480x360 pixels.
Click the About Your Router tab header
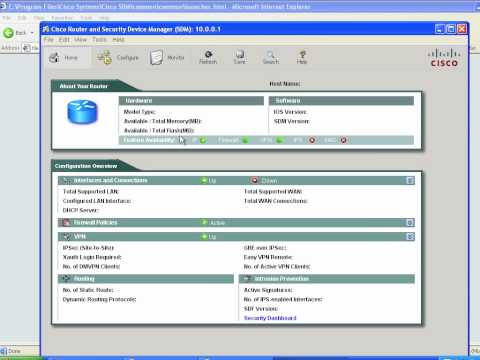point(84,86)
